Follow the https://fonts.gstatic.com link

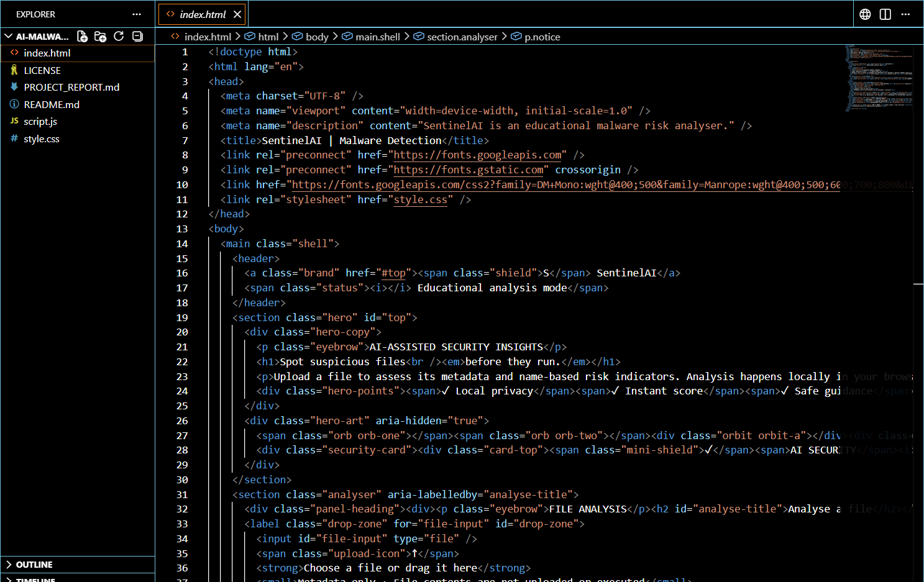click(x=469, y=170)
